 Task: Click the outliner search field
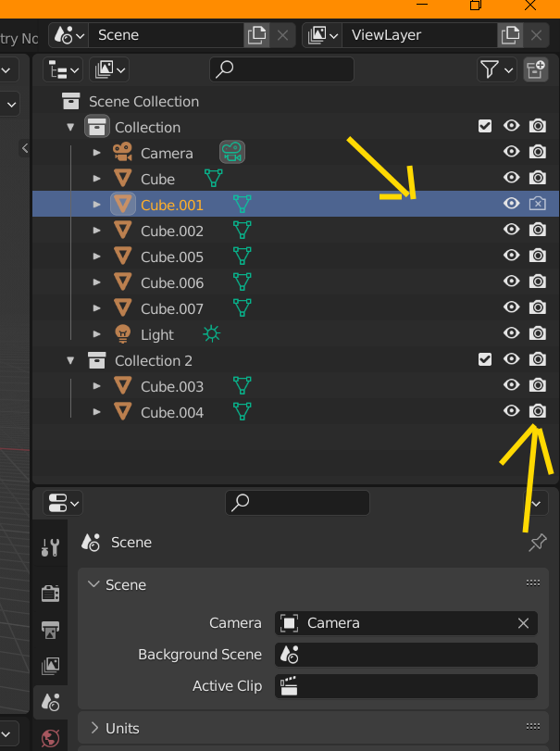282,69
